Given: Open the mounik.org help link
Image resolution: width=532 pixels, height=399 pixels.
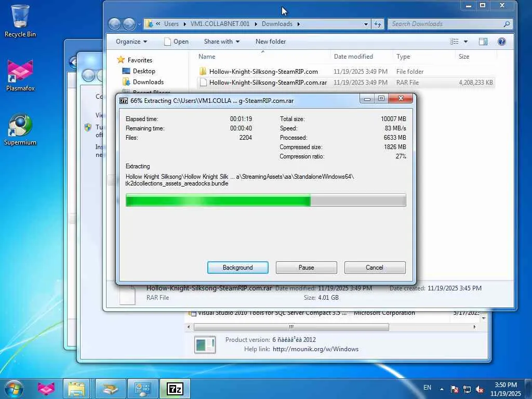Looking at the screenshot, I should pos(315,349).
